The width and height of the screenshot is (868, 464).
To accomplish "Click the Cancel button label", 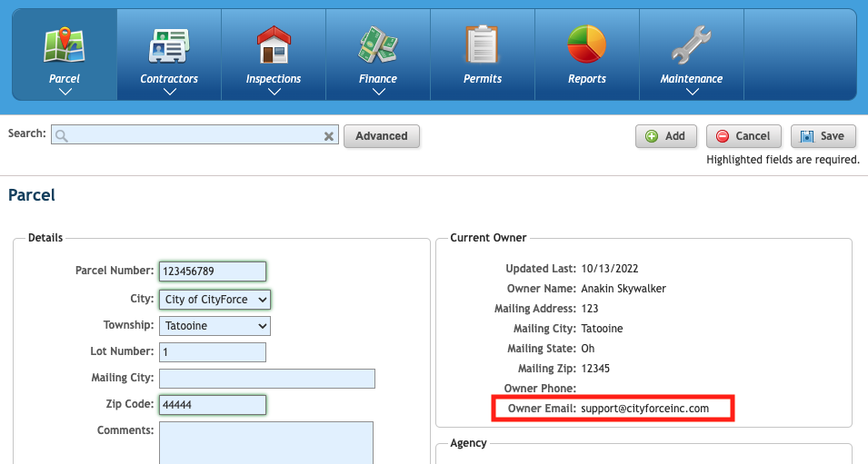I will pos(753,136).
